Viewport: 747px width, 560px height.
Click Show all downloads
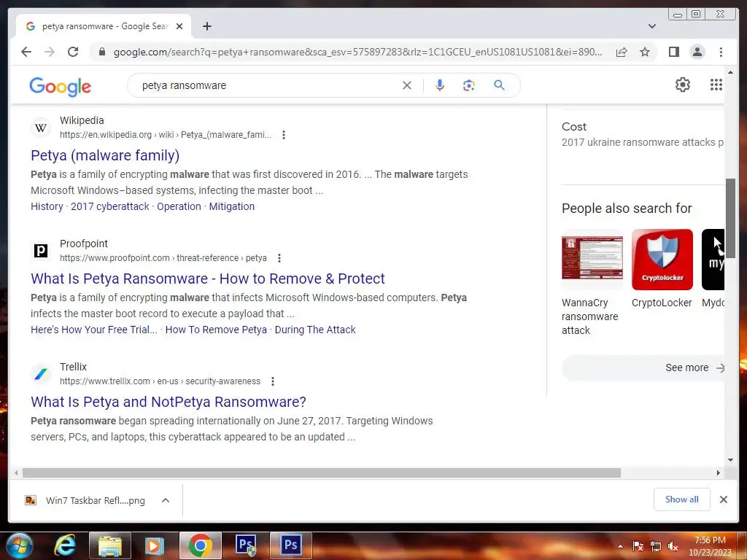coord(682,499)
